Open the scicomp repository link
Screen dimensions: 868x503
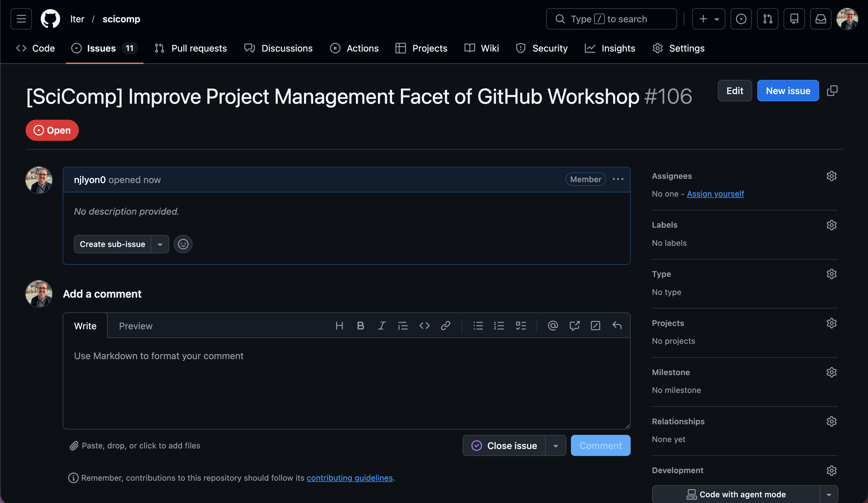(121, 19)
